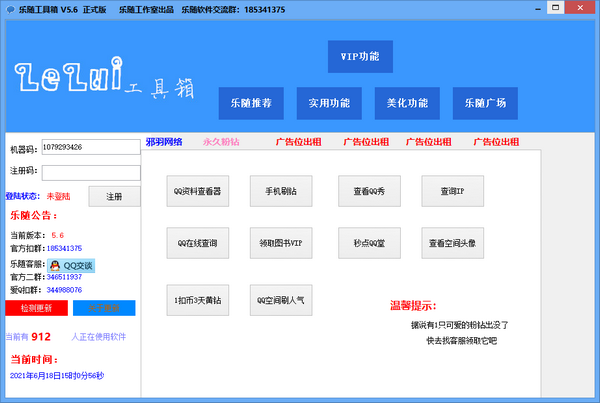Open the 邪羽网络 link
The height and width of the screenshot is (403, 600).
164,142
